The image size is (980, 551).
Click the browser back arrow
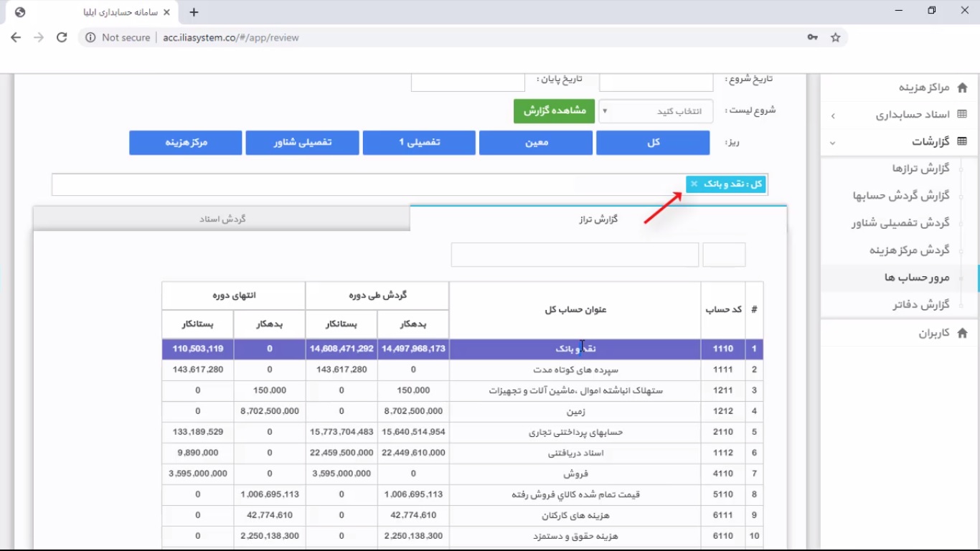pos(16,37)
